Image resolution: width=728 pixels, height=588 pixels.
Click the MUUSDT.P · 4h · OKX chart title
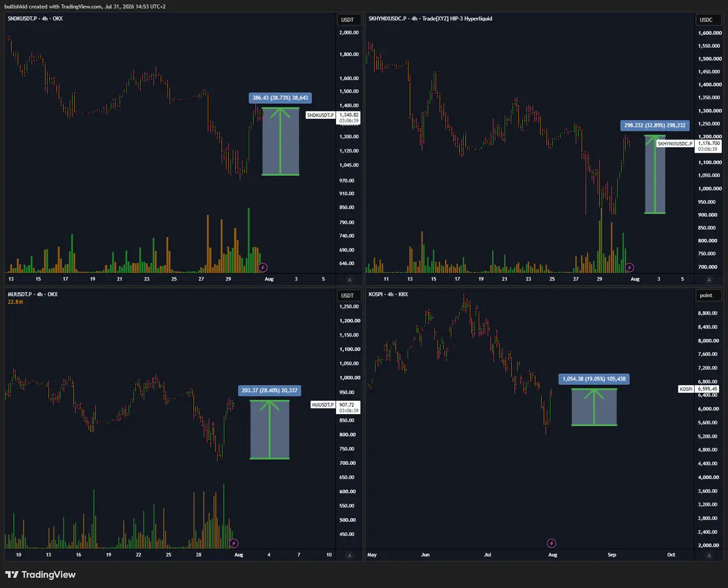[32, 294]
